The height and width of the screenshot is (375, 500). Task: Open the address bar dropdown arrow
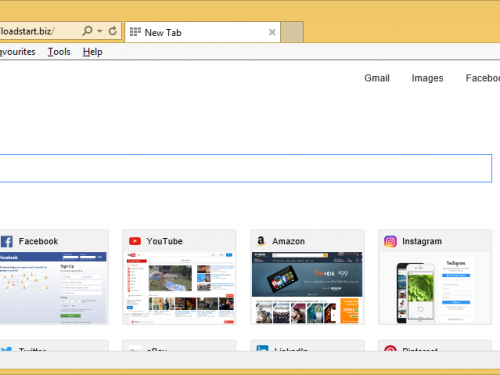(100, 31)
